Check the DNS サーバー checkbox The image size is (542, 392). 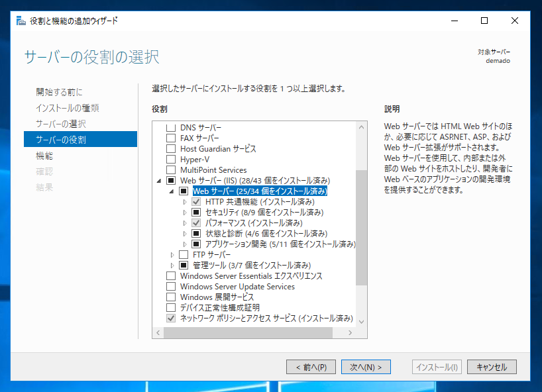pos(171,127)
